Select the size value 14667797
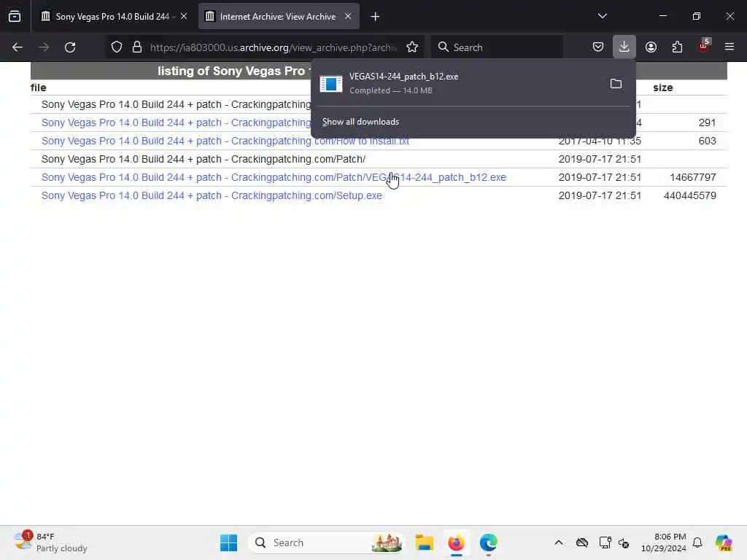The image size is (747, 560). click(x=693, y=178)
